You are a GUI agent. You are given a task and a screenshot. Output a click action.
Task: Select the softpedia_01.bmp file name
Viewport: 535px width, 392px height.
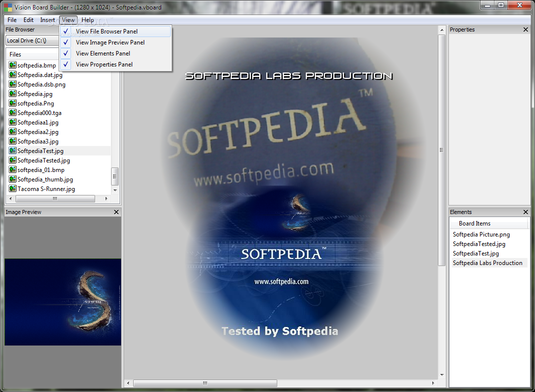click(41, 170)
